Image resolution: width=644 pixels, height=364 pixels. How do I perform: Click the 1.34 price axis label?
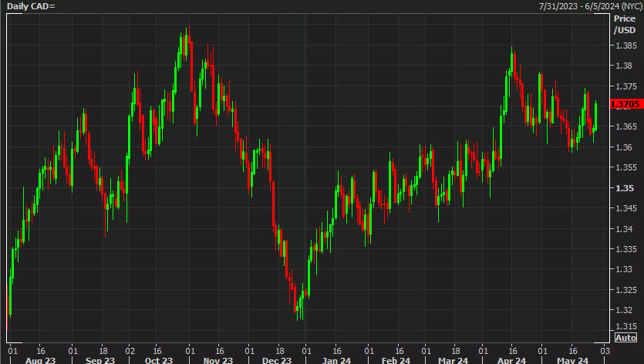[x=624, y=228]
